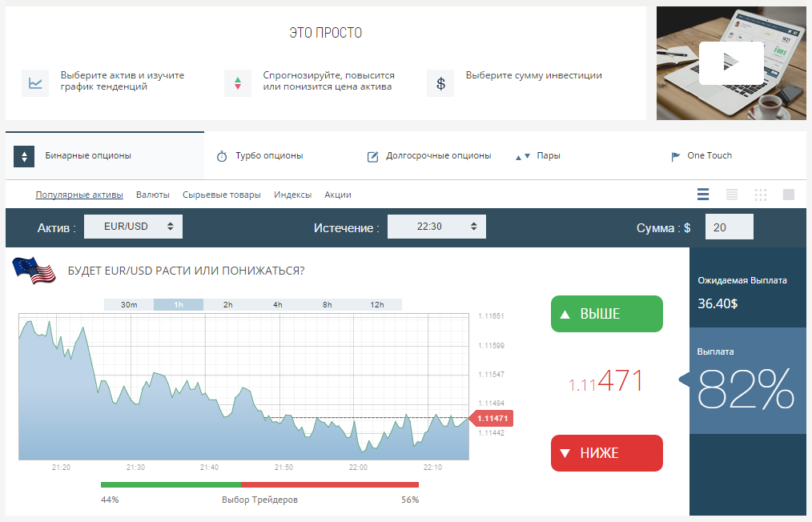Open the One Touch tab
The width and height of the screenshot is (812, 522).
[701, 156]
